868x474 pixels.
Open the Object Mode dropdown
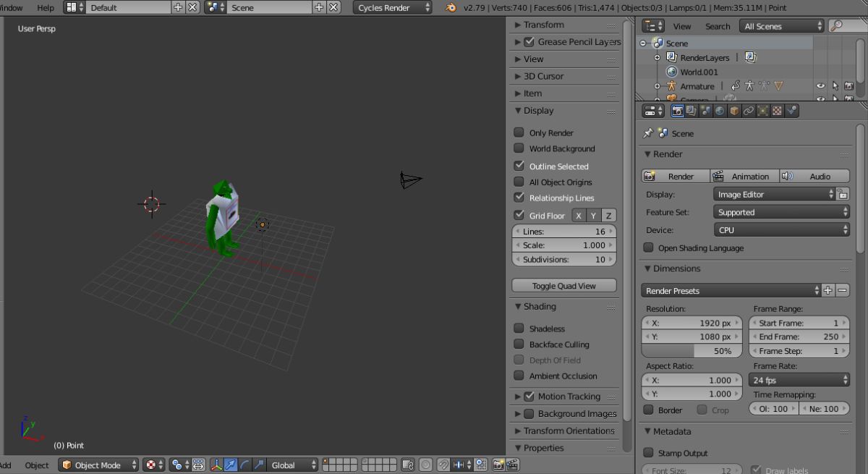pyautogui.click(x=98, y=465)
